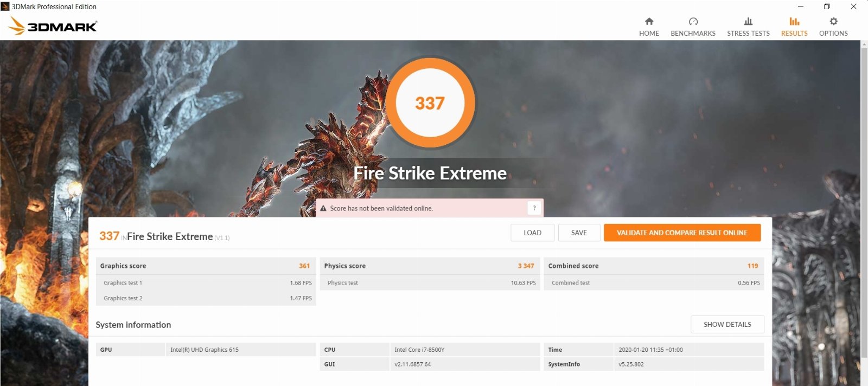Click the Graphics score value 361
The width and height of the screenshot is (868, 386).
point(304,266)
